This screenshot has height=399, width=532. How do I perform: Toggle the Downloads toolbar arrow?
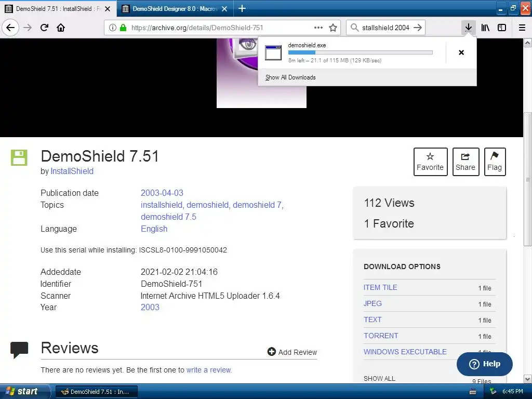pyautogui.click(x=468, y=28)
